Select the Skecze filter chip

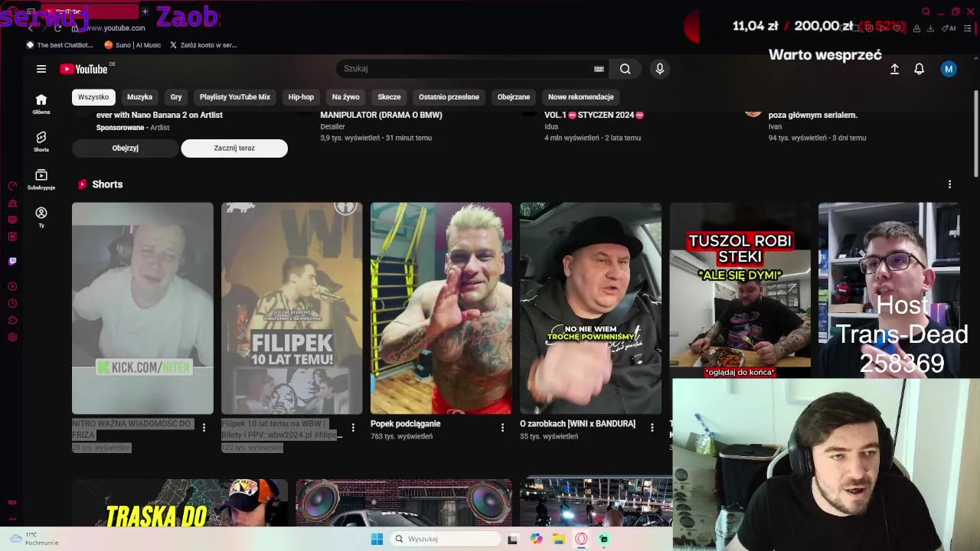(x=389, y=97)
